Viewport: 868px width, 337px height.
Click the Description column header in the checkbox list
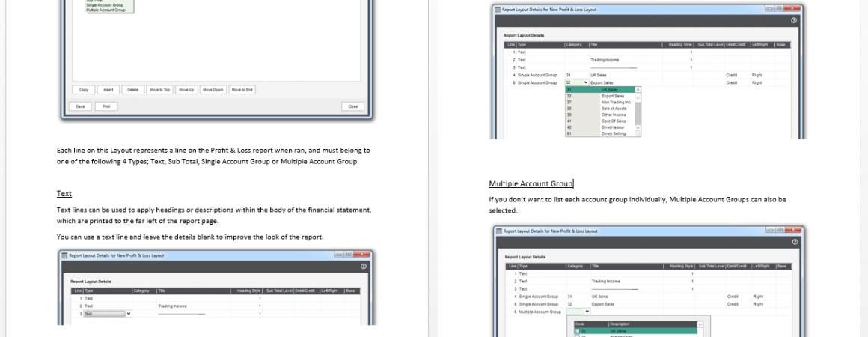tap(652, 324)
